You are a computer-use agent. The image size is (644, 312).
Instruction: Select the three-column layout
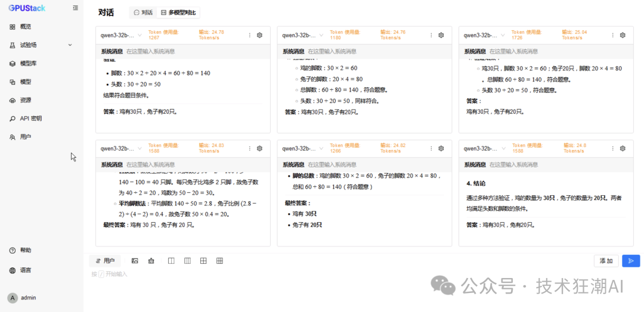point(187,261)
